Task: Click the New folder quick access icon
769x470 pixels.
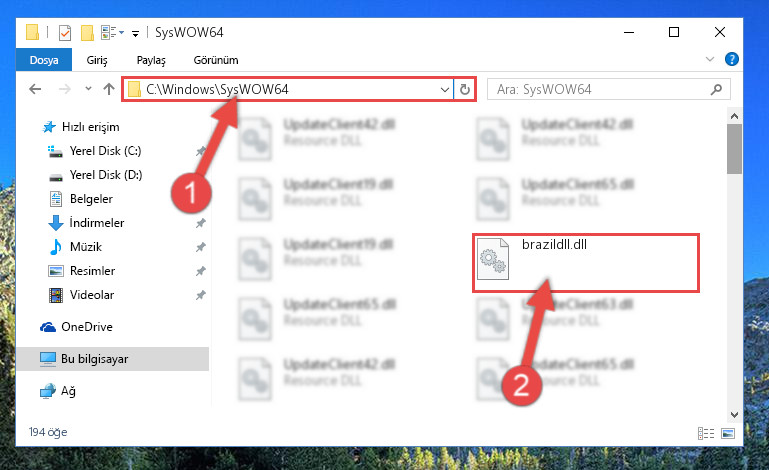Action: pyautogui.click(x=87, y=33)
